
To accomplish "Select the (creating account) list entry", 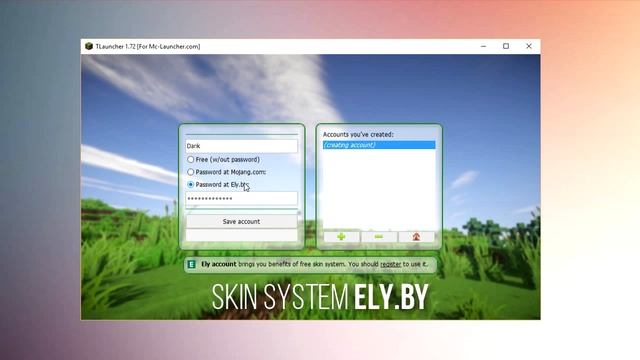I will (x=379, y=145).
